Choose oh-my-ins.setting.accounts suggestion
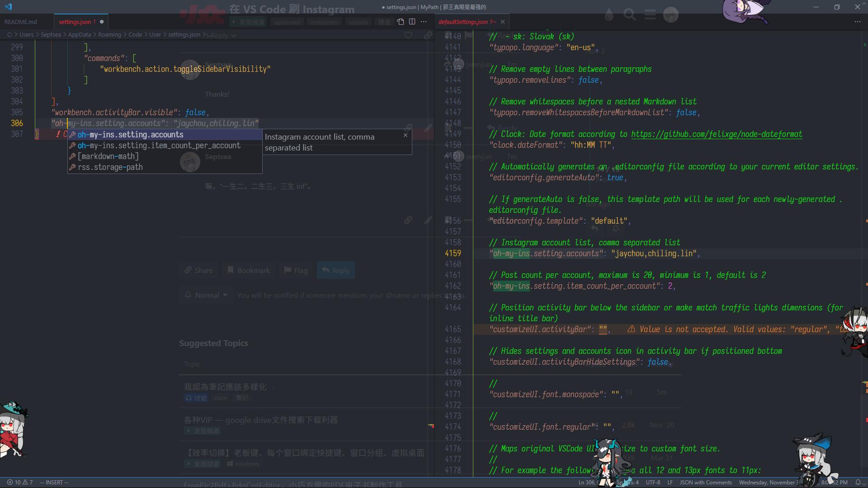868x488 pixels. (130, 135)
